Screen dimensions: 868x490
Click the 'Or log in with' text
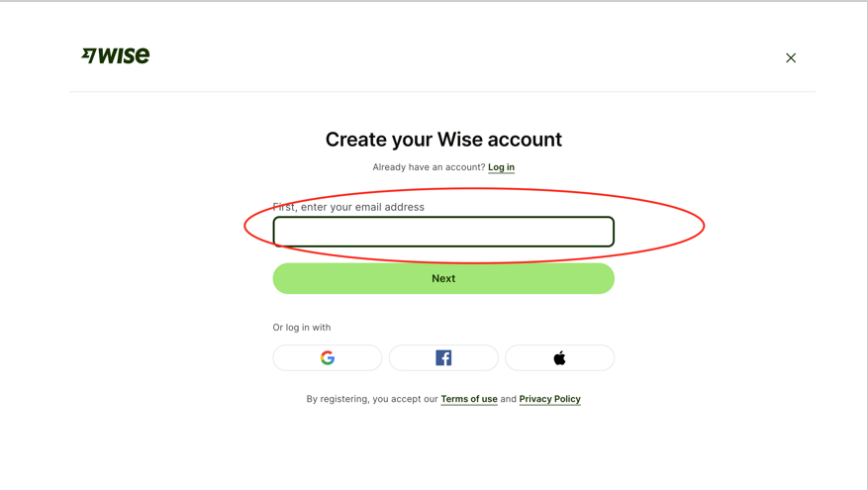tap(302, 328)
